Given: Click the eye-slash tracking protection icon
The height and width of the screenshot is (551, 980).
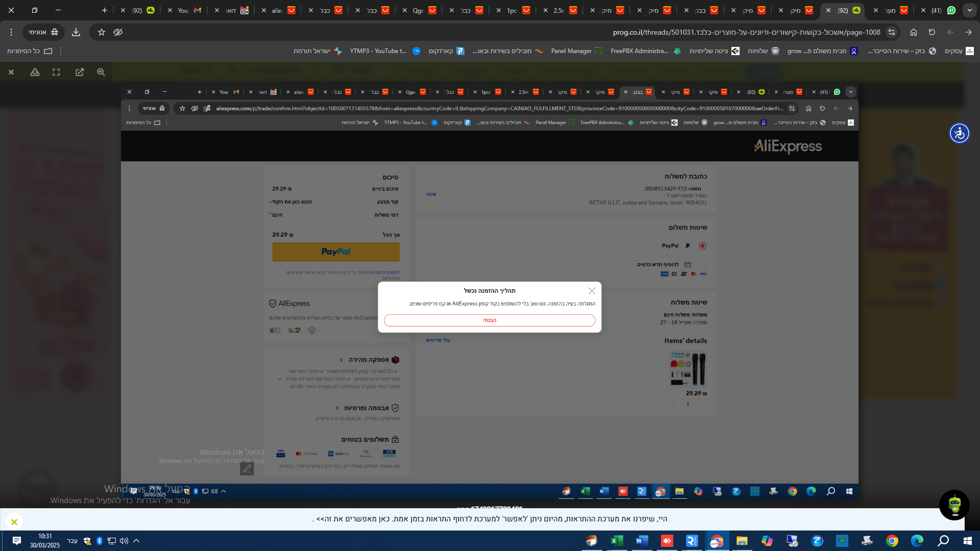Looking at the screenshot, I should click(118, 32).
